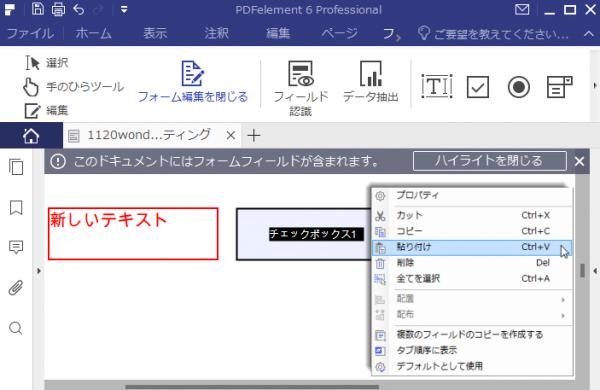Choose カット from context menu
The width and height of the screenshot is (600, 390).
coord(472,215)
